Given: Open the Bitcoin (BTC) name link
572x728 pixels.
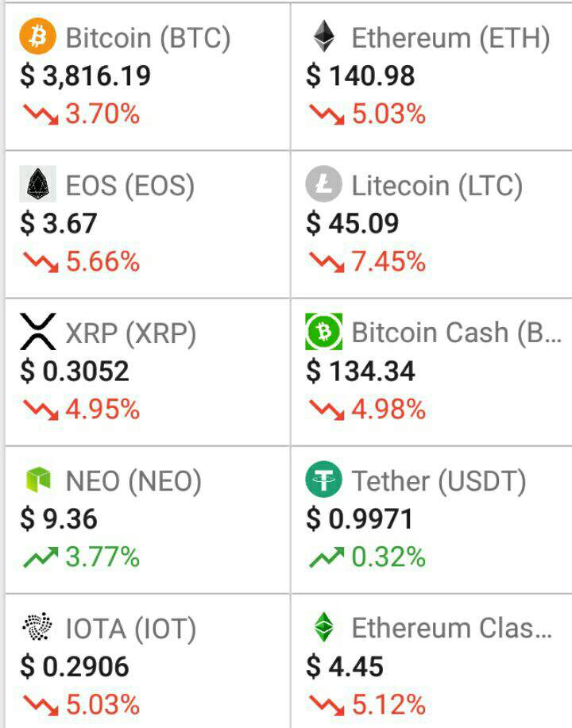Looking at the screenshot, I should point(148,37).
